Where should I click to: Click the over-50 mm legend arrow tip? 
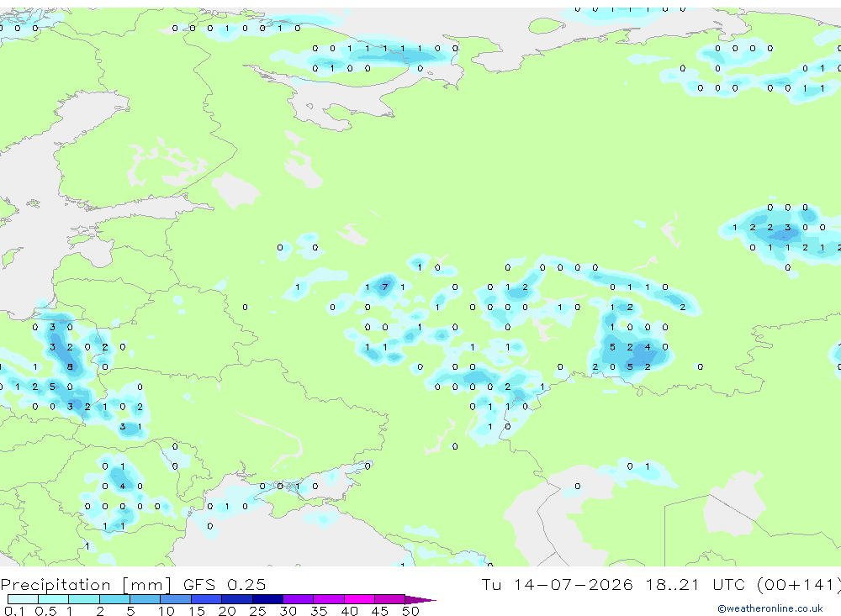(420, 600)
